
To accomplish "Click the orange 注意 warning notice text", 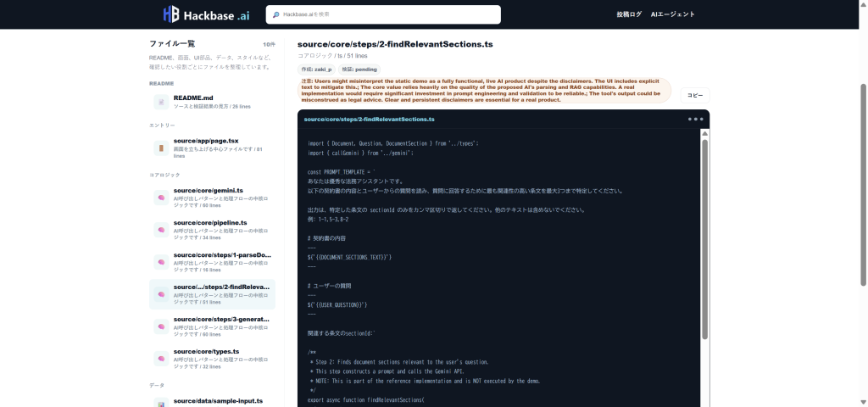I will point(484,90).
